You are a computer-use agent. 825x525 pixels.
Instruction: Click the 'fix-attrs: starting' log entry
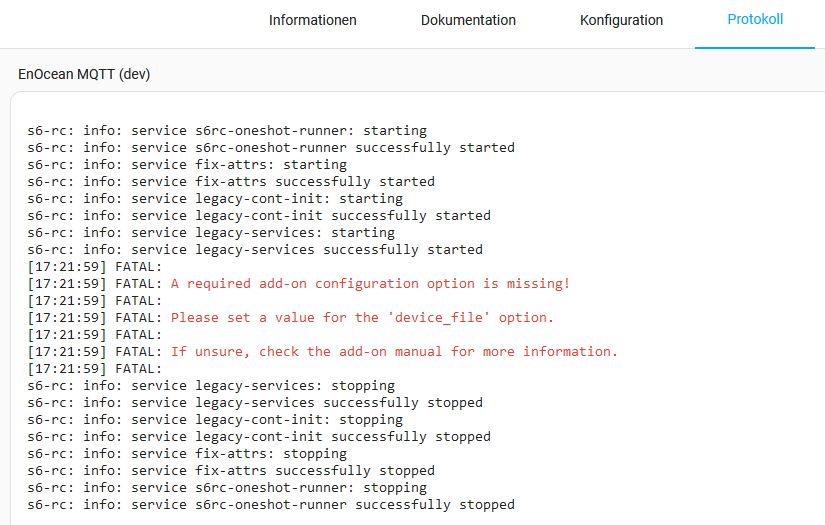[x=187, y=165]
